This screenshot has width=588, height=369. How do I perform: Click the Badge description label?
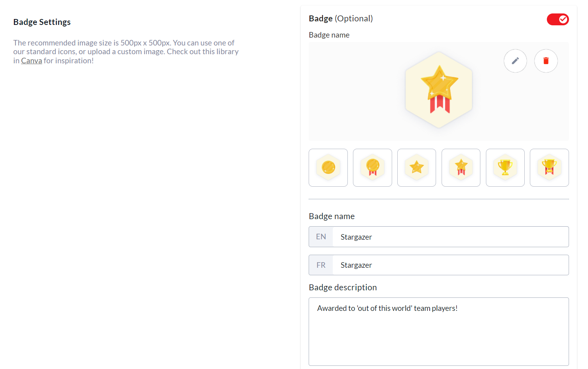coord(343,288)
